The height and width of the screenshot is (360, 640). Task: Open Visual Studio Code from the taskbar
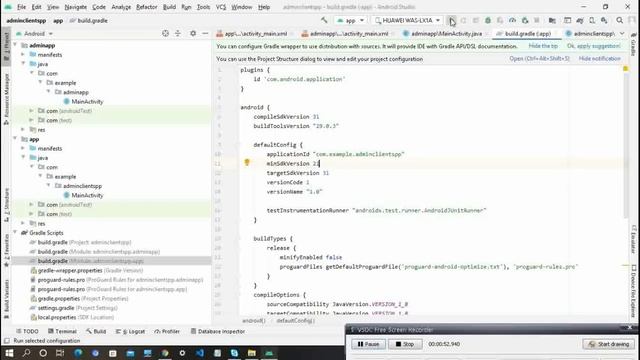pos(200,353)
